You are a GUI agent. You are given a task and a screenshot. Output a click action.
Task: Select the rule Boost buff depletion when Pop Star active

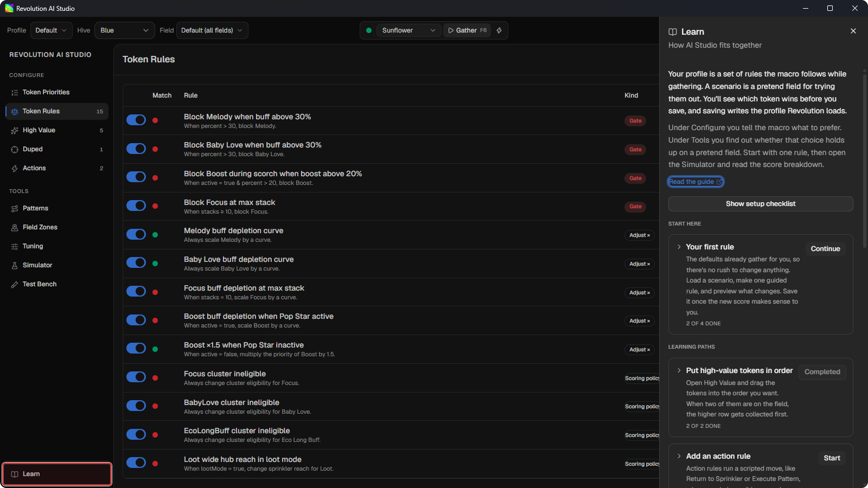coord(391,320)
